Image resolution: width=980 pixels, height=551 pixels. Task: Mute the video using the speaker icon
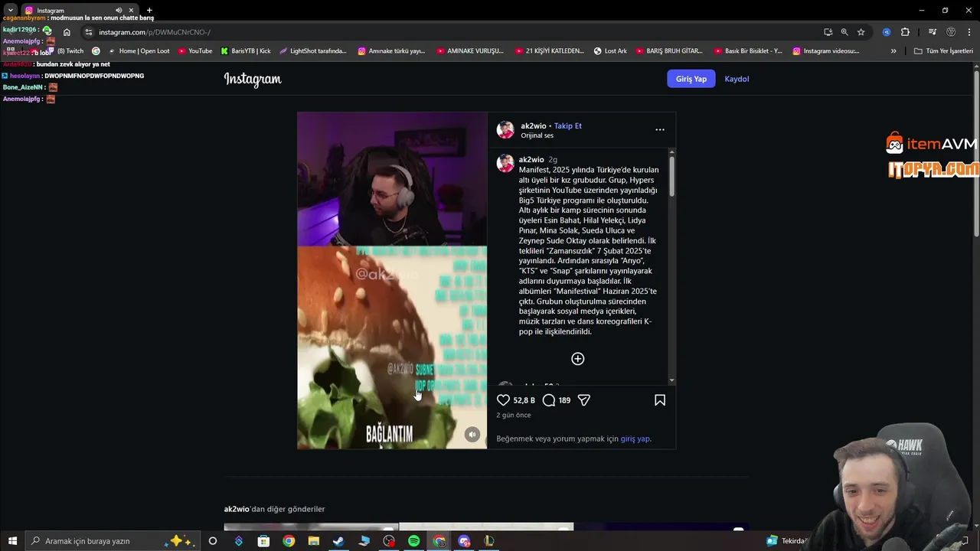tap(472, 435)
